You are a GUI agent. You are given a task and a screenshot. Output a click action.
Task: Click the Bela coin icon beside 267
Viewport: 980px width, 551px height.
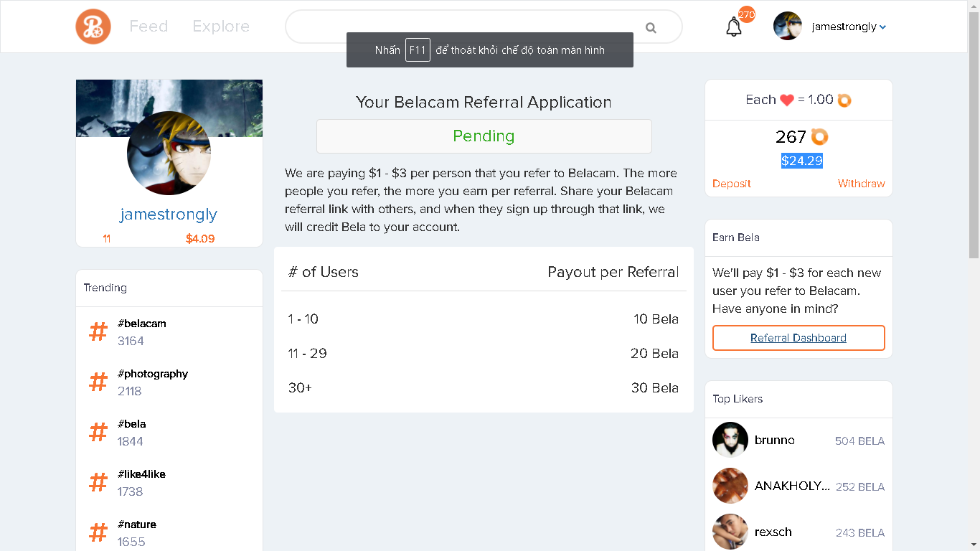tap(819, 136)
